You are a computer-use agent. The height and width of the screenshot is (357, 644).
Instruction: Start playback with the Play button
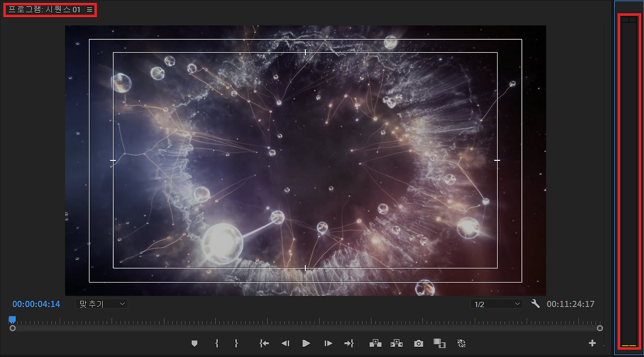coord(306,343)
